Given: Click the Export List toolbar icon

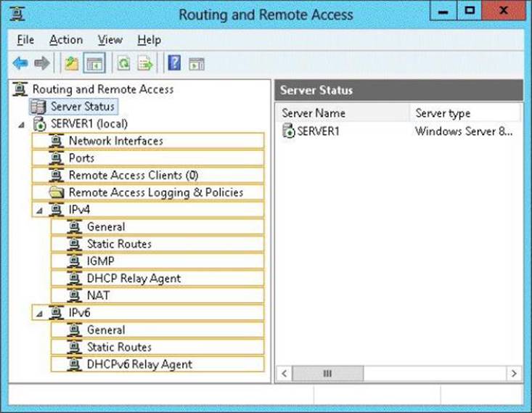Looking at the screenshot, I should coord(145,63).
